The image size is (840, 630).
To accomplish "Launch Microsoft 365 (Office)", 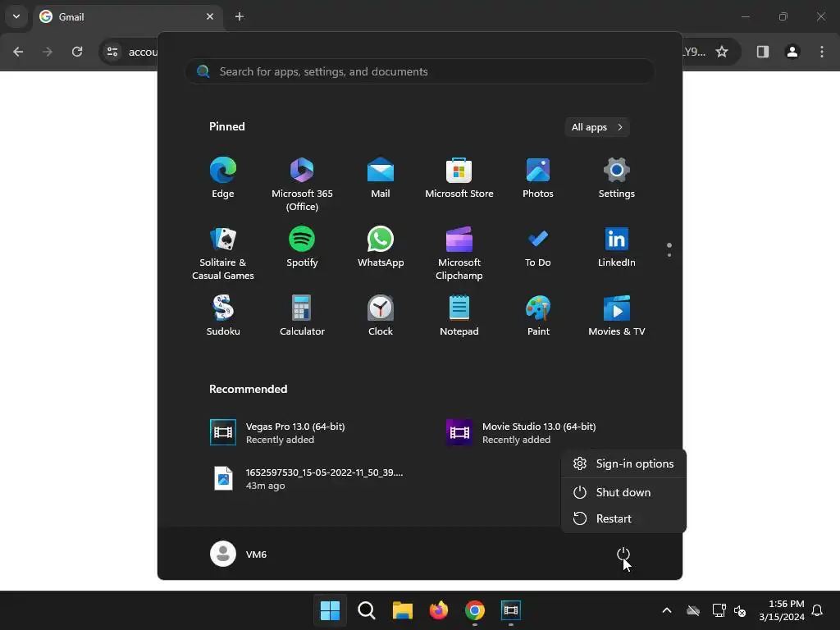I will pyautogui.click(x=302, y=184).
